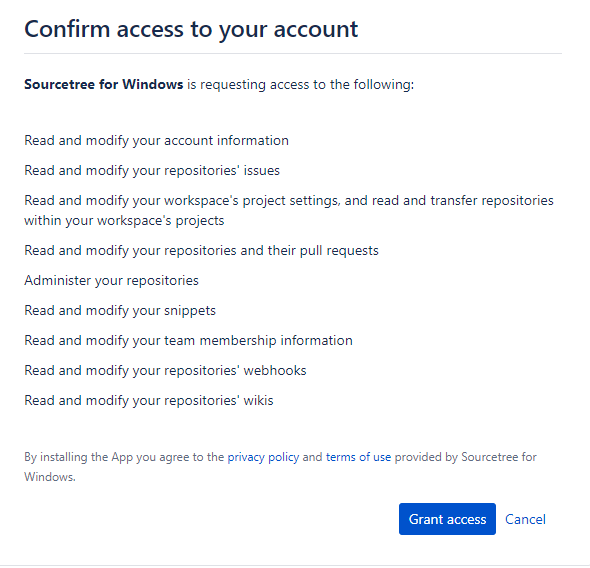This screenshot has width=590, height=568.
Task: Click 'provided by Sourcetree for' text
Action: point(465,457)
